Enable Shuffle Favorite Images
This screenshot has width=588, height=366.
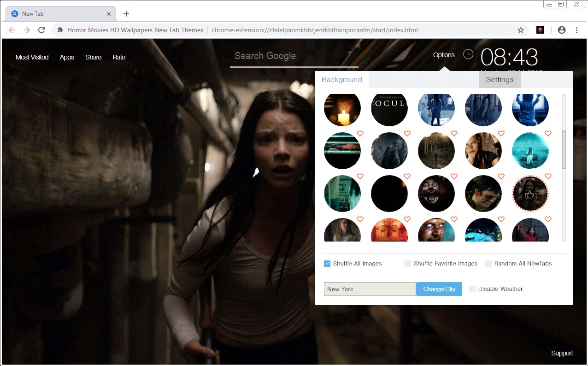(408, 264)
